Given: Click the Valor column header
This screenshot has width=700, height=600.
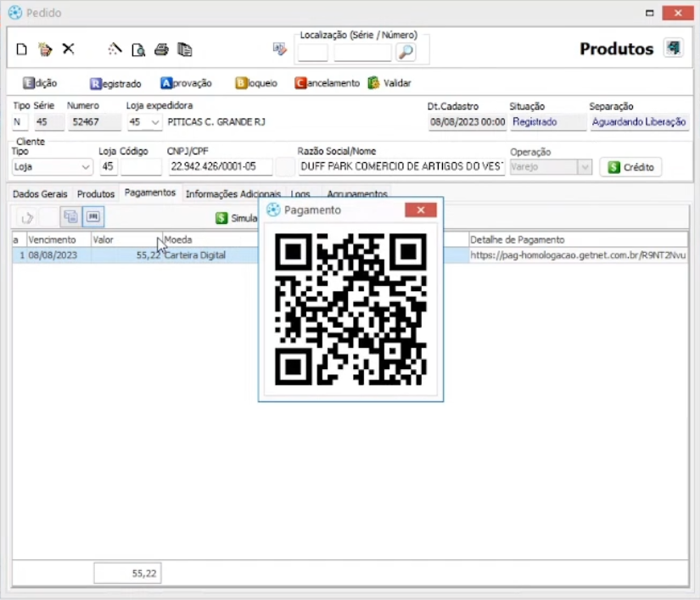Looking at the screenshot, I should tap(126, 239).
